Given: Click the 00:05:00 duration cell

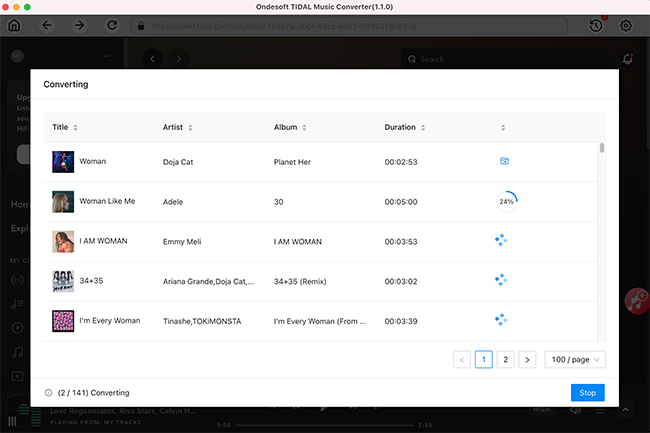Looking at the screenshot, I should click(401, 202).
